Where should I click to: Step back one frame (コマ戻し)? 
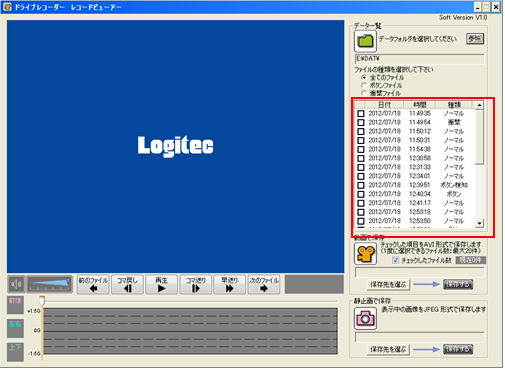[127, 284]
